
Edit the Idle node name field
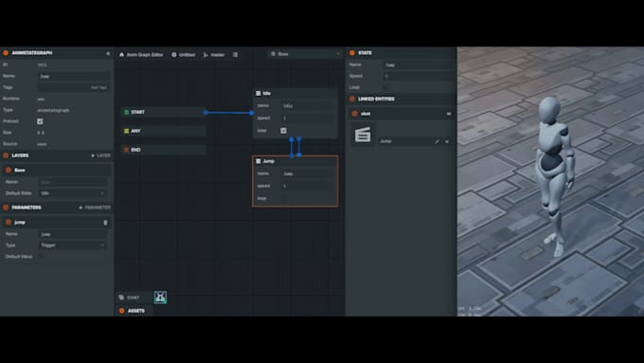pos(308,105)
